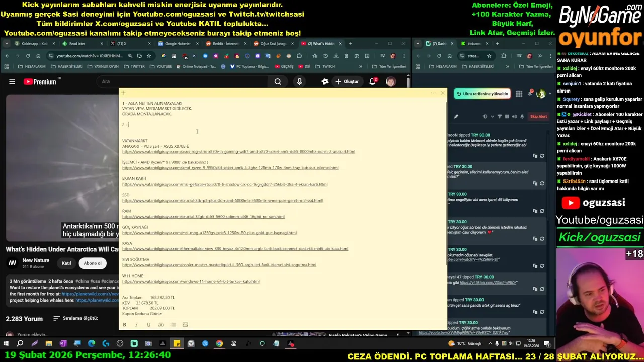Click the 'Abone ol' subscribe button
This screenshot has height=362, width=644.
[93, 263]
